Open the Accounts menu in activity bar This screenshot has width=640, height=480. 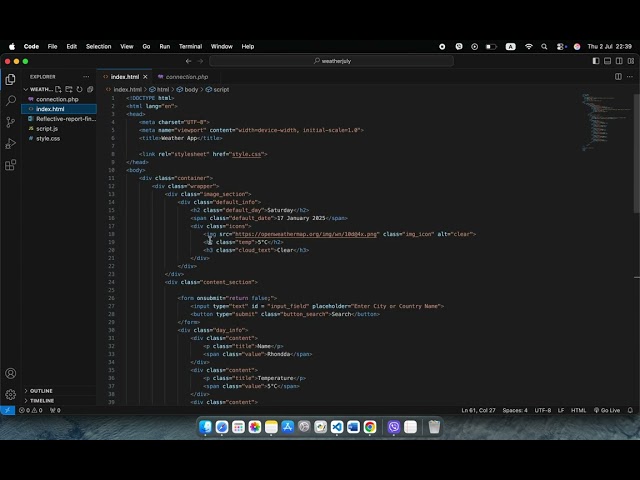(11, 373)
